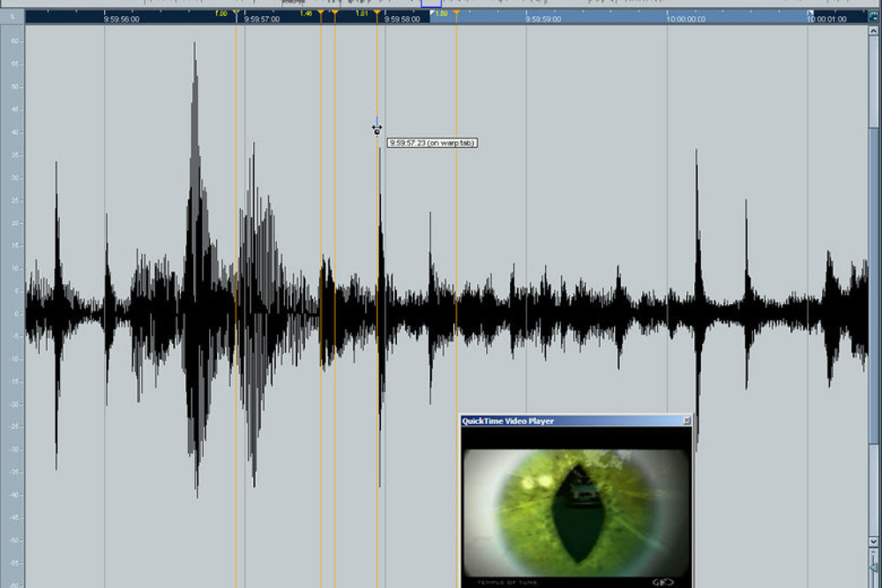Select the warp tab handle labeled 1.01
Screen dimensions: 882x588
tap(377, 12)
